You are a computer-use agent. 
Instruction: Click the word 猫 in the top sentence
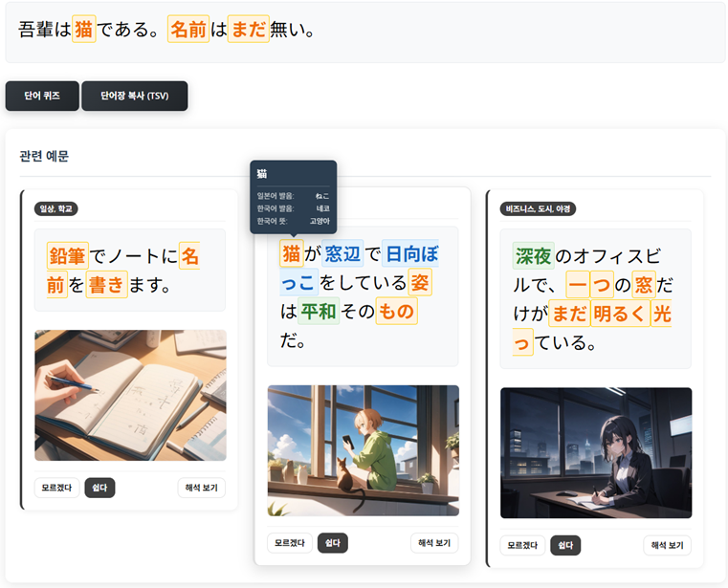coord(84,30)
